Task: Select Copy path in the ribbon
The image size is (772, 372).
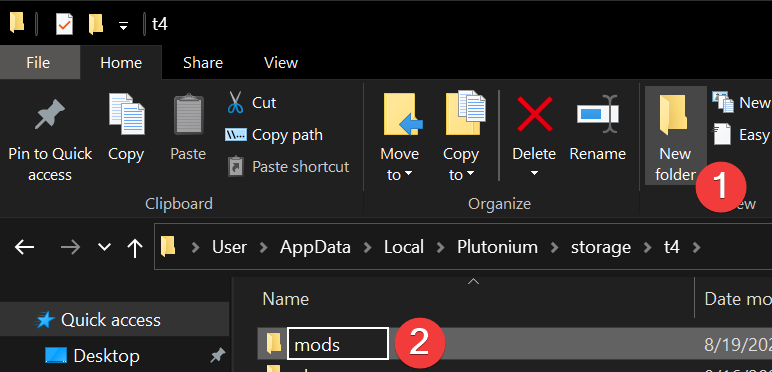Action: pos(274,135)
